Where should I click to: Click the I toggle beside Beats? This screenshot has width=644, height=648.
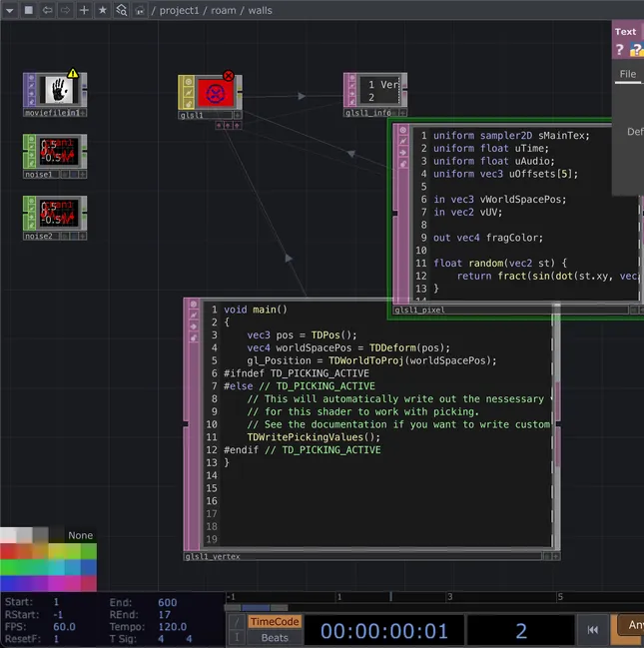[x=237, y=638]
